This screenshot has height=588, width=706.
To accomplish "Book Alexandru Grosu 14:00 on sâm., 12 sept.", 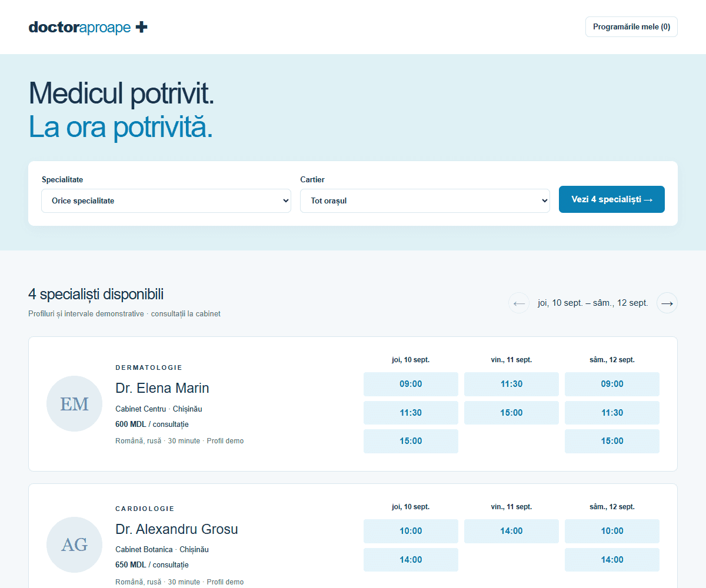I will point(612,560).
